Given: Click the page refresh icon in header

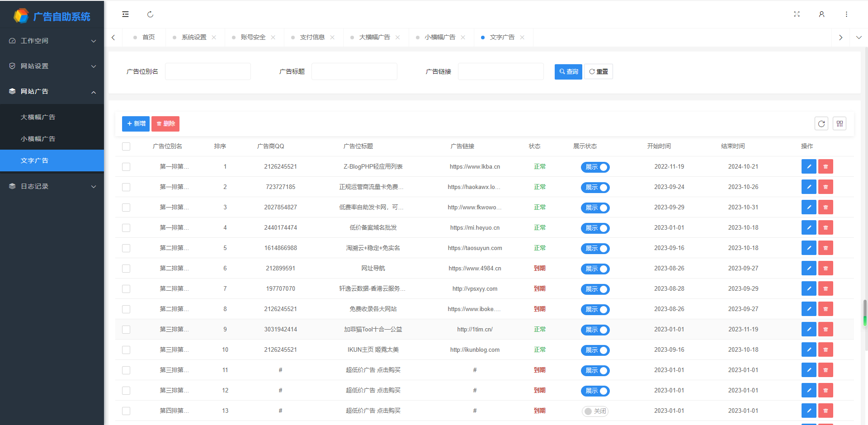Looking at the screenshot, I should pyautogui.click(x=150, y=14).
